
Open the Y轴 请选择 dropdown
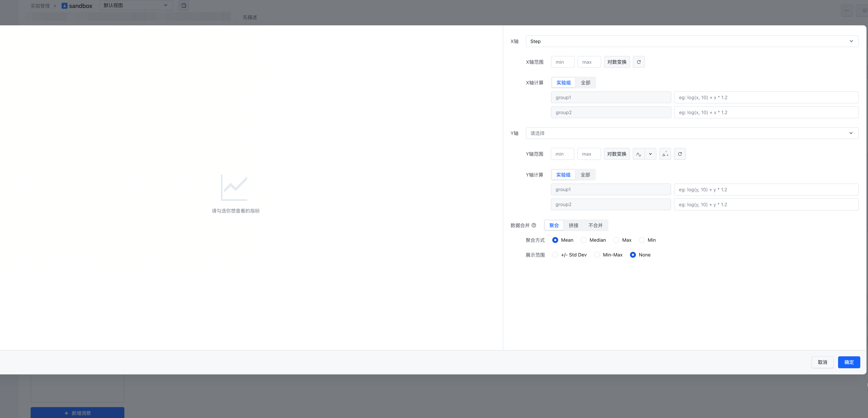click(692, 133)
